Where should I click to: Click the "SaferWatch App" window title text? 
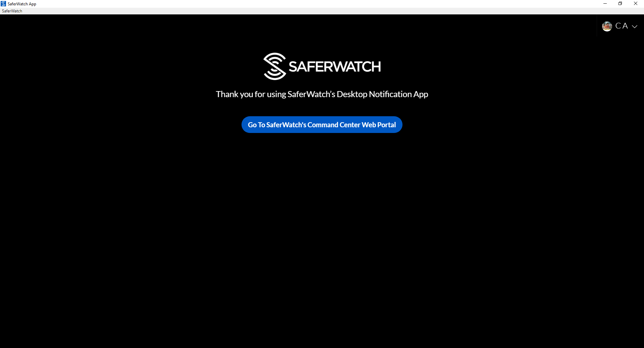tap(22, 4)
